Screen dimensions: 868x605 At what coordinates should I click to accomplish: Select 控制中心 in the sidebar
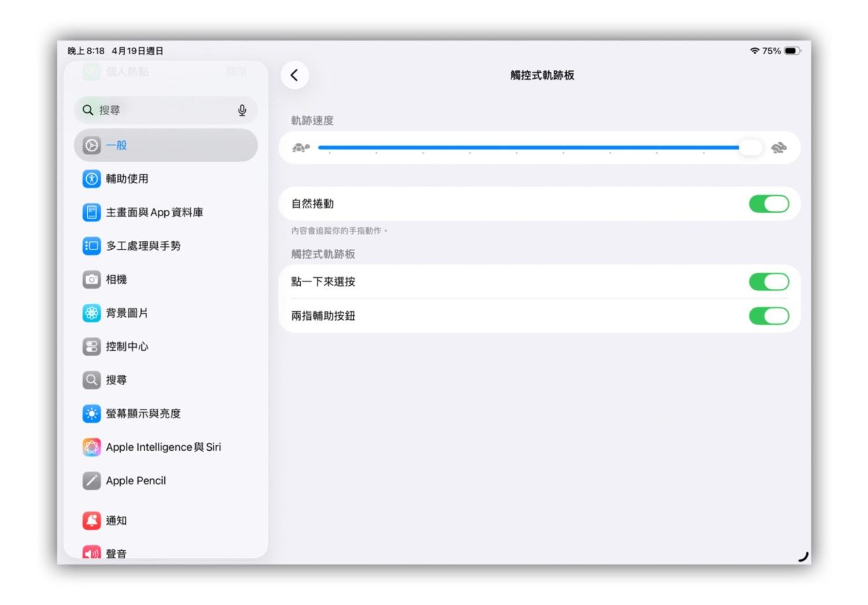[x=166, y=347]
